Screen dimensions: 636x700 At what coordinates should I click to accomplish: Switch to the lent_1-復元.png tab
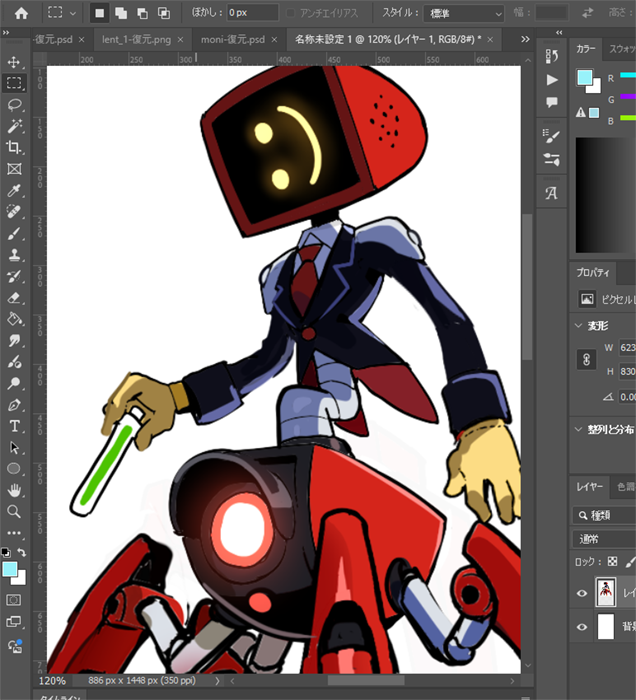pyautogui.click(x=137, y=39)
